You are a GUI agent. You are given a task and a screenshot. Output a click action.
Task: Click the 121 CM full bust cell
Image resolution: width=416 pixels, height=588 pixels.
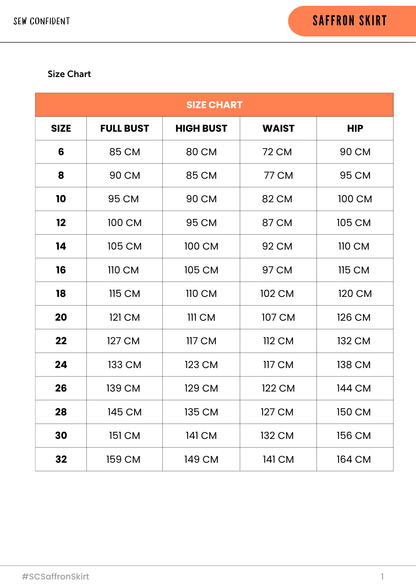point(125,317)
